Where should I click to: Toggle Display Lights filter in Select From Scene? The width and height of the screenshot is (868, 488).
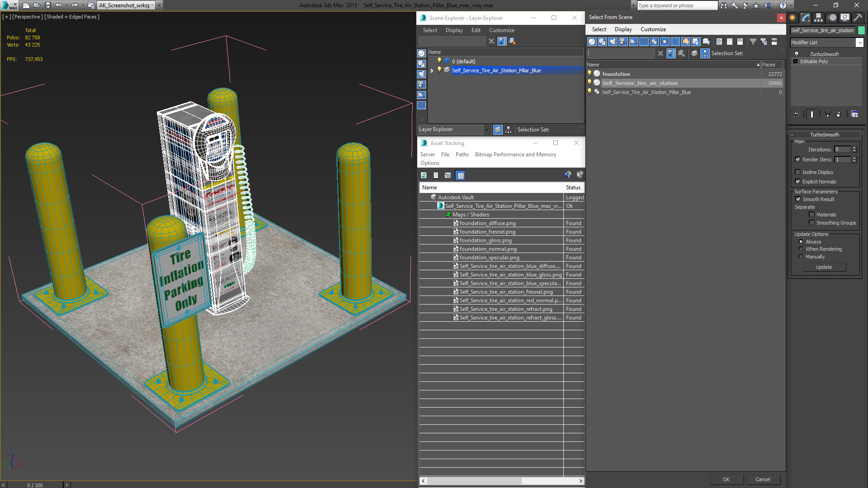coord(613,42)
